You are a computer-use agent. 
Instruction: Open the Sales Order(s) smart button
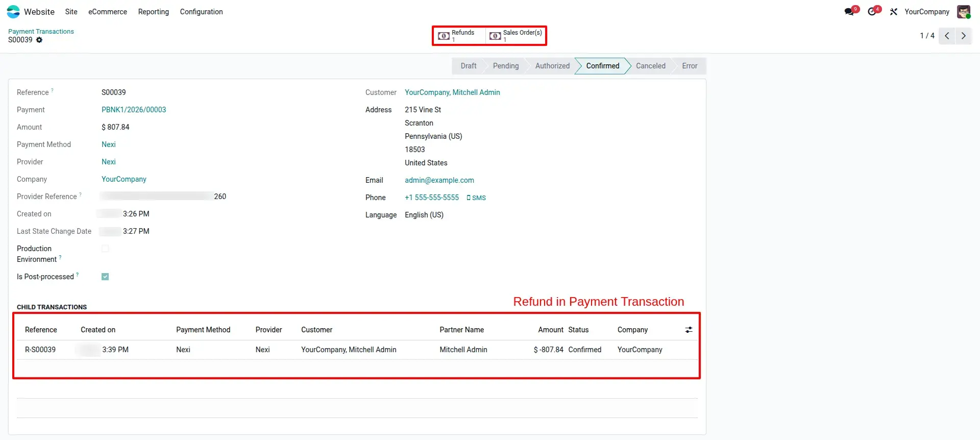516,36
